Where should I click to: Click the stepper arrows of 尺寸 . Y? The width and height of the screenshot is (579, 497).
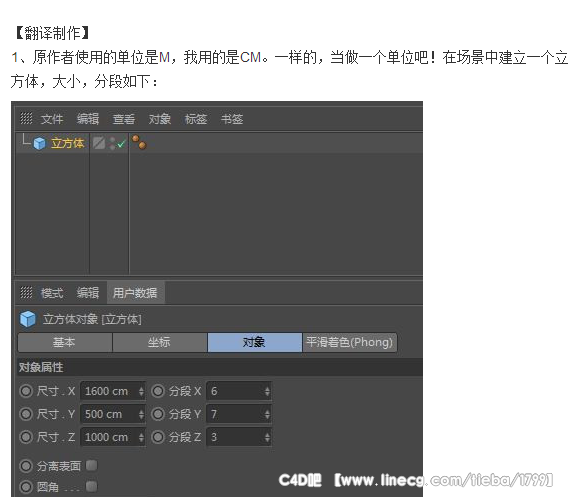point(141,414)
